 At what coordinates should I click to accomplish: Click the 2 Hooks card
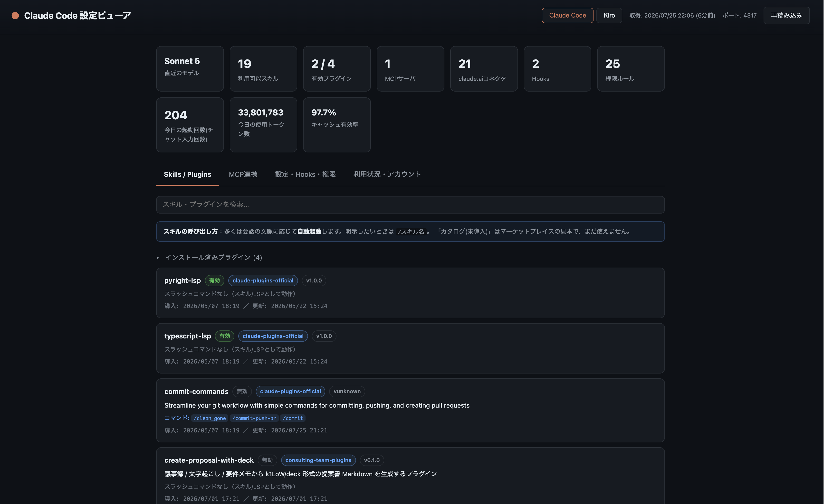point(557,69)
